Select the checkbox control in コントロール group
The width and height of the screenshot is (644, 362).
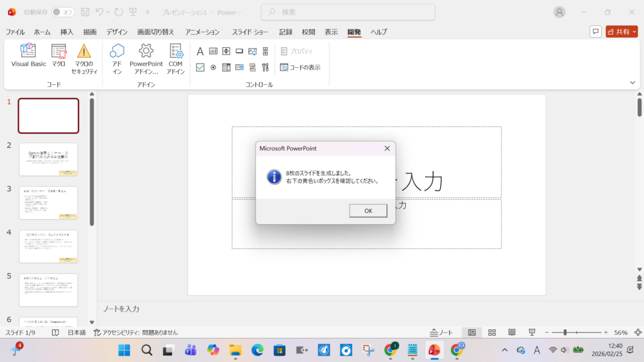click(x=200, y=67)
